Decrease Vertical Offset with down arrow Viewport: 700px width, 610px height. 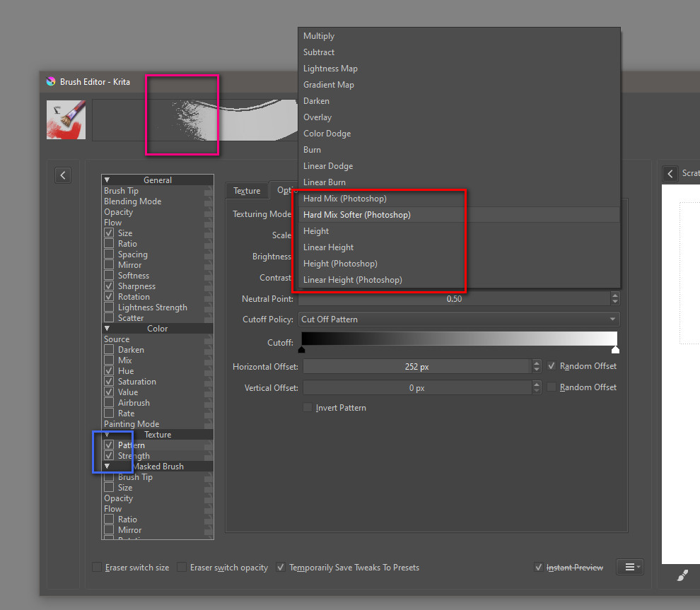coord(537,391)
